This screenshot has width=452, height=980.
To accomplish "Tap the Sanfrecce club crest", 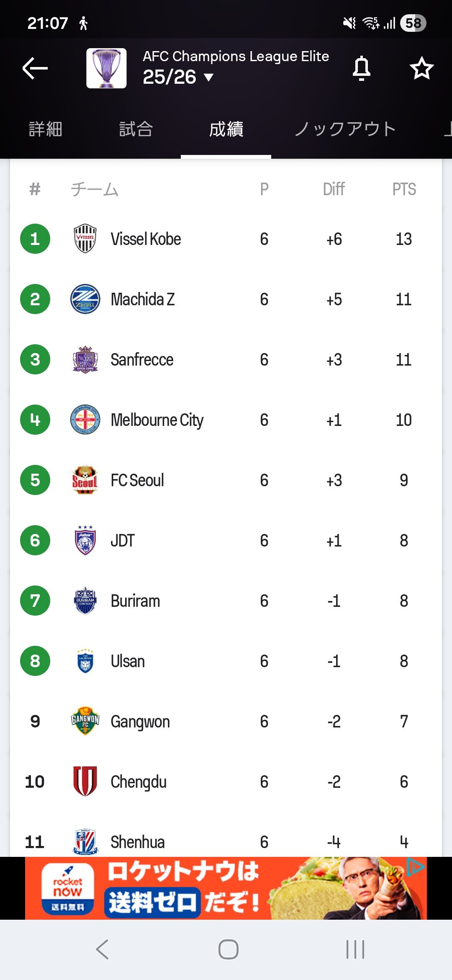I will point(85,359).
